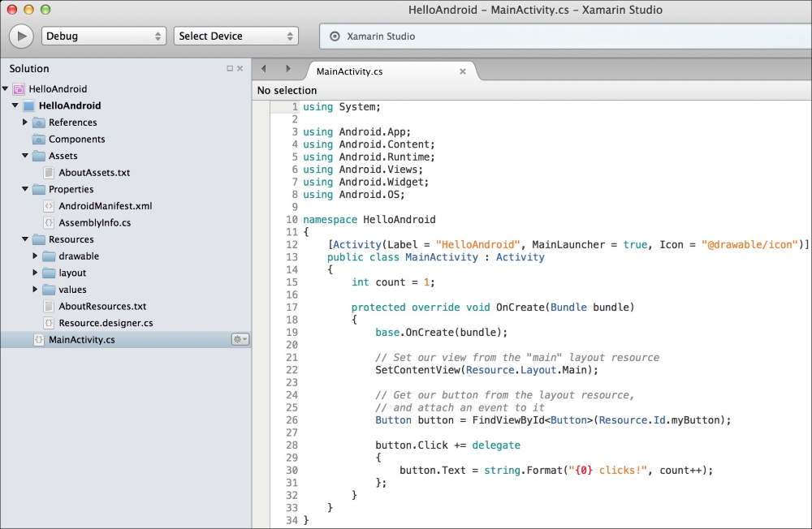
Task: Click the 'namespace HelloAndroid' code line
Action: [x=369, y=219]
